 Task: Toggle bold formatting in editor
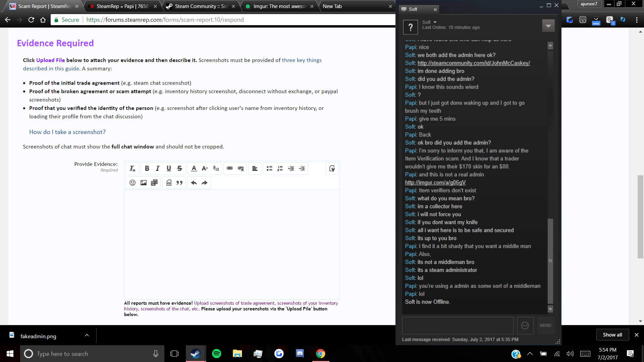click(147, 169)
